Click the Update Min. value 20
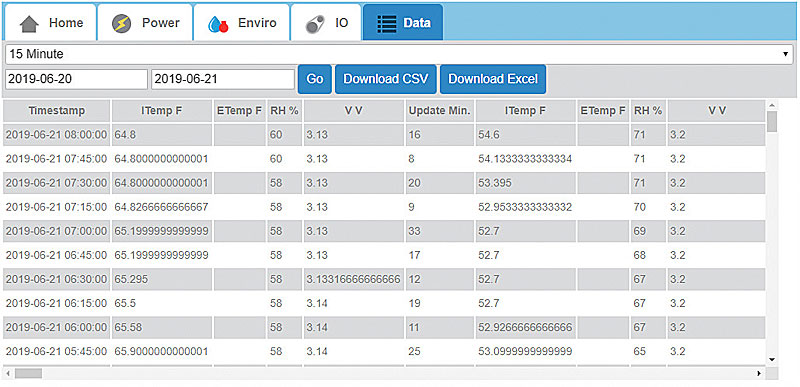Viewport: 800px width, 387px height. point(414,183)
